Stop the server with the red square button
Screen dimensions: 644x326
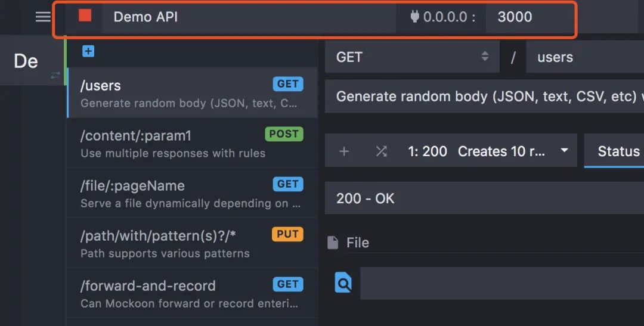[x=85, y=15]
